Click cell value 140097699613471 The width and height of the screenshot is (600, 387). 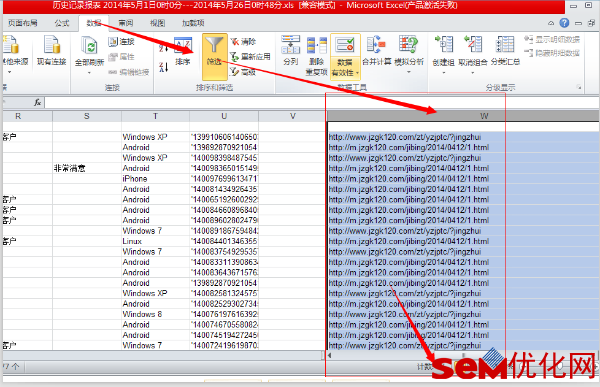(224, 179)
